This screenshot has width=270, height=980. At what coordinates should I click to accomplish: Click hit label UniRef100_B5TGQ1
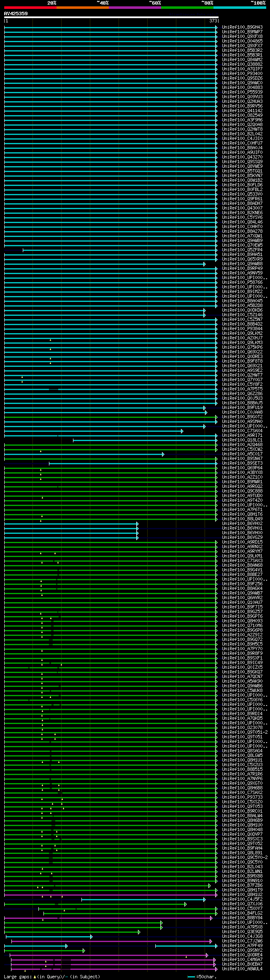242,171
